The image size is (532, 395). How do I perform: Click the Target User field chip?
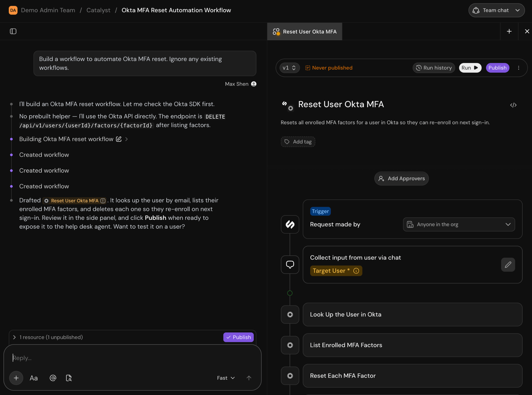pyautogui.click(x=336, y=271)
